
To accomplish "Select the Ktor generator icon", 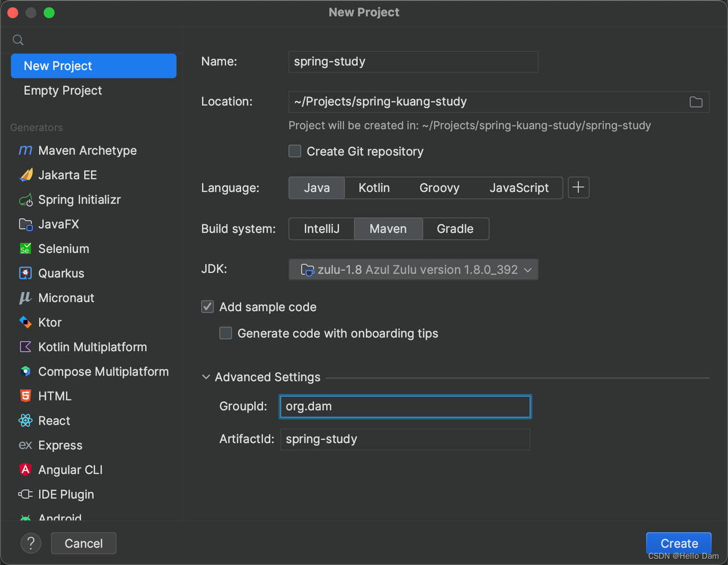I will 26,322.
